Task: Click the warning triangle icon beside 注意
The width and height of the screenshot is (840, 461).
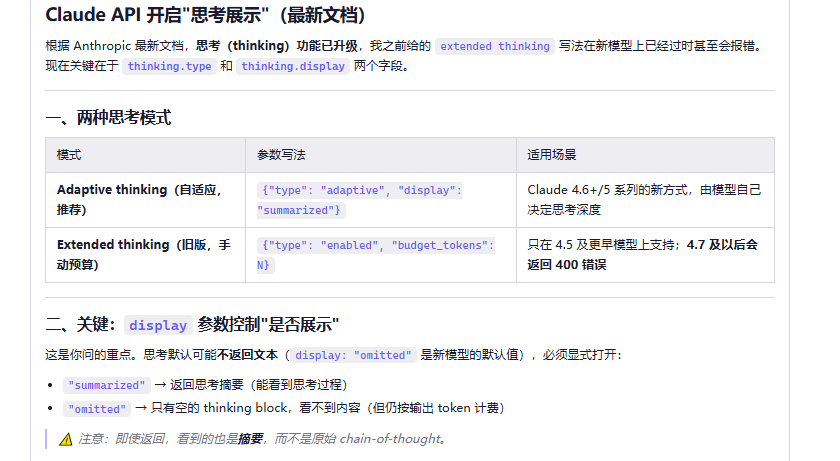Action: [x=66, y=440]
